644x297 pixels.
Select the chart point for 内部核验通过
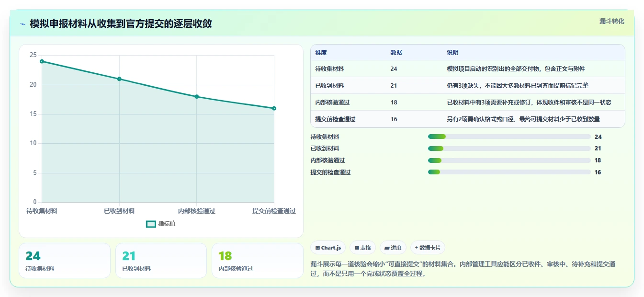(197, 97)
